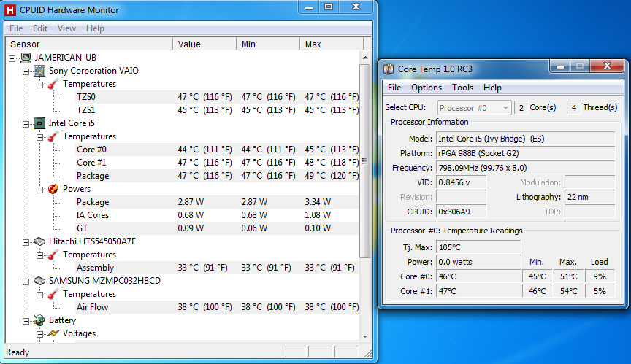This screenshot has height=364, width=631.
Task: Collapse the Battery node
Action: pos(26,321)
